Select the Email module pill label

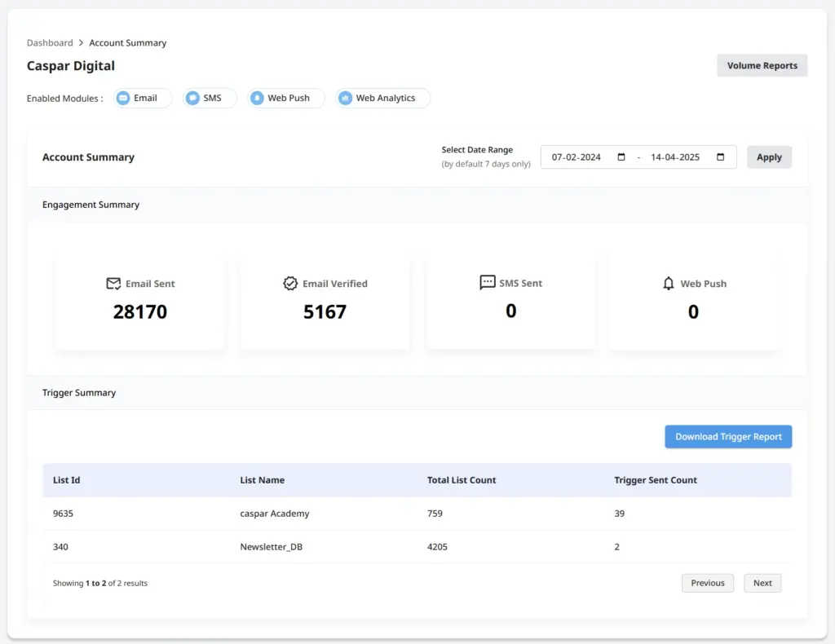coord(145,98)
